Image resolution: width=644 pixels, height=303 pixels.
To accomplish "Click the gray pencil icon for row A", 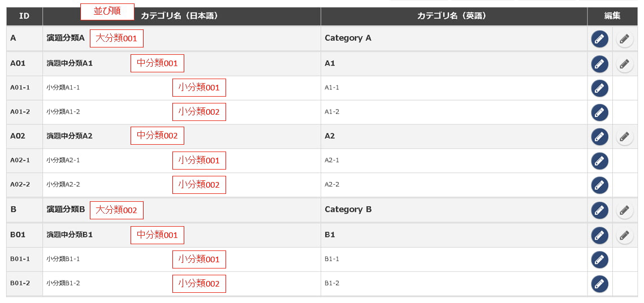I will (x=624, y=39).
